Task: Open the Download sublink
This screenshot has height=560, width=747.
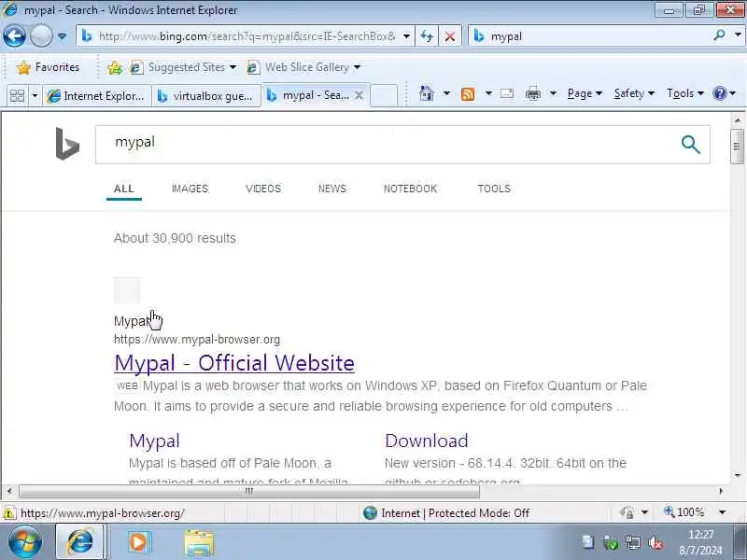Action: pos(427,441)
